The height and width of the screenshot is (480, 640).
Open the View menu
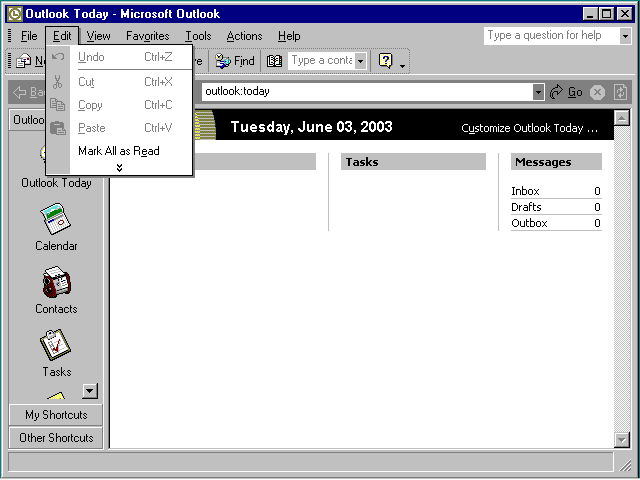click(98, 36)
